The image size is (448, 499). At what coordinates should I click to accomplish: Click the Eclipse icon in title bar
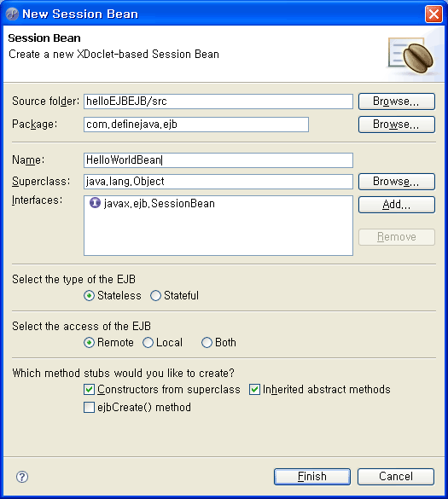tap(12, 14)
